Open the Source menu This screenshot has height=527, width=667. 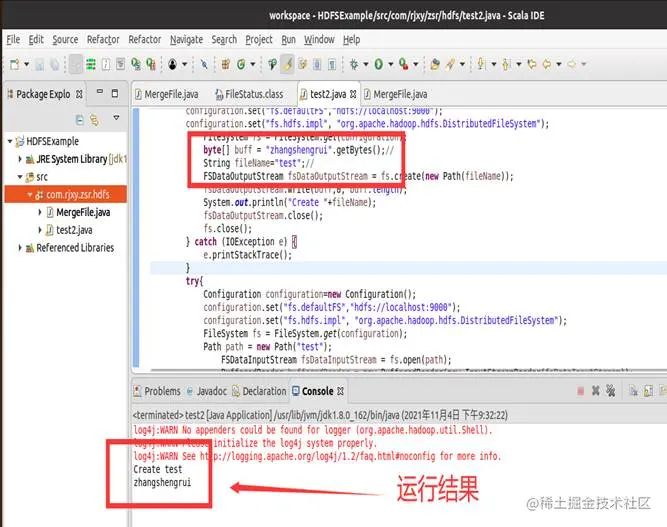(65, 40)
